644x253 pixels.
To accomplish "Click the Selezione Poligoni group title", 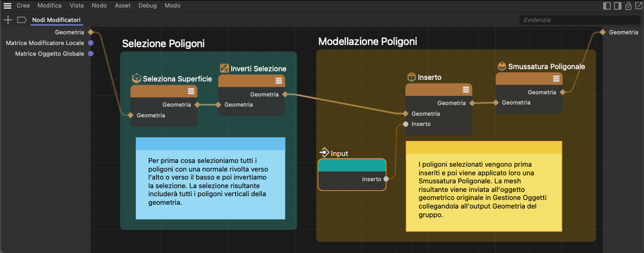I will [x=163, y=43].
